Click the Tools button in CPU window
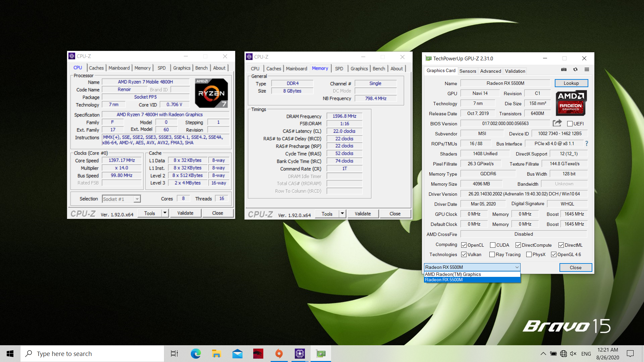644x362 pixels. (x=150, y=213)
